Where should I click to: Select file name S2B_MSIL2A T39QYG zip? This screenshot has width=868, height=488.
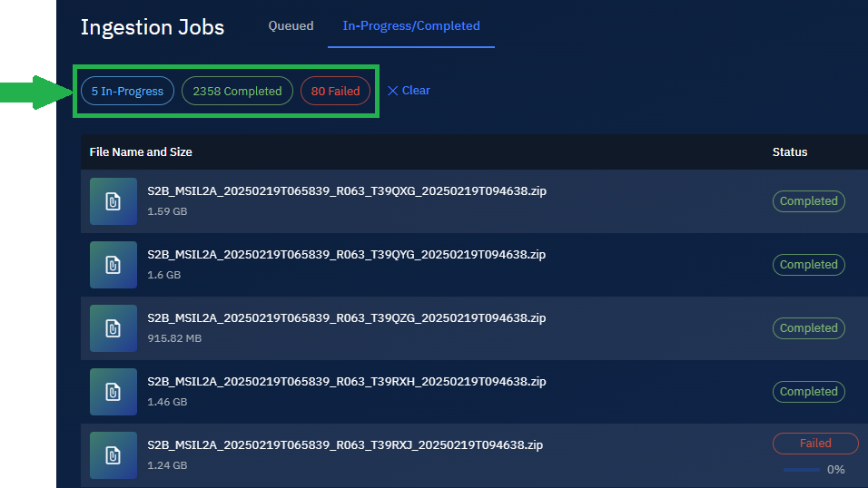(347, 255)
